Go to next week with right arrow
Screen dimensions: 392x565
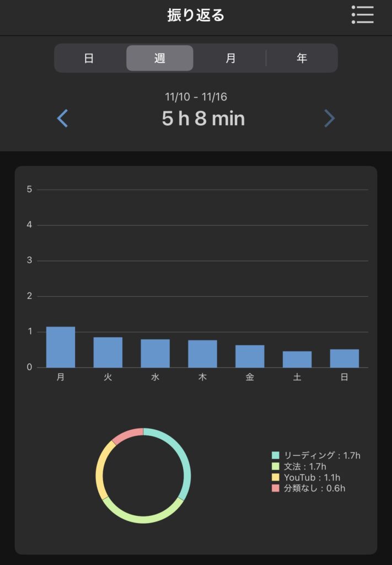tap(329, 119)
